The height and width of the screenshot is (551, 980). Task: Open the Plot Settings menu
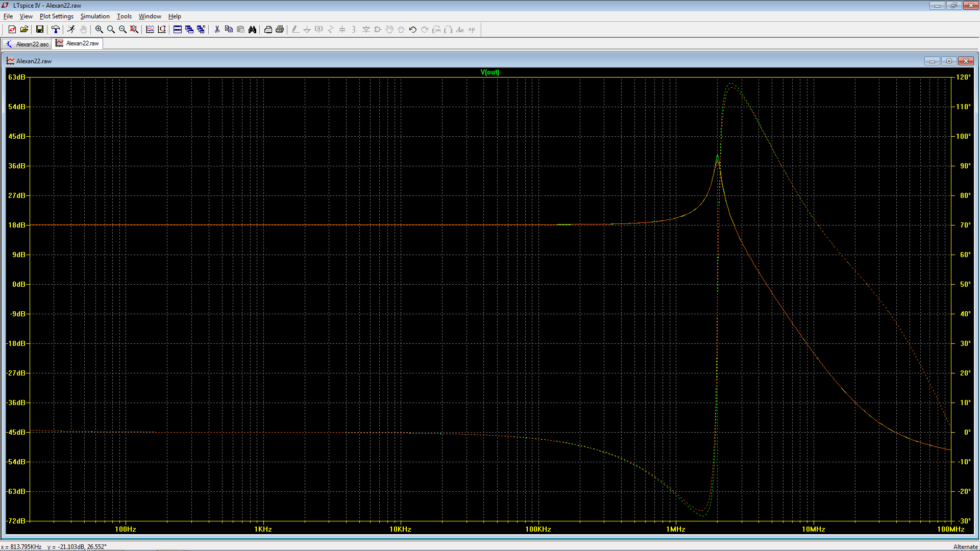[x=56, y=16]
